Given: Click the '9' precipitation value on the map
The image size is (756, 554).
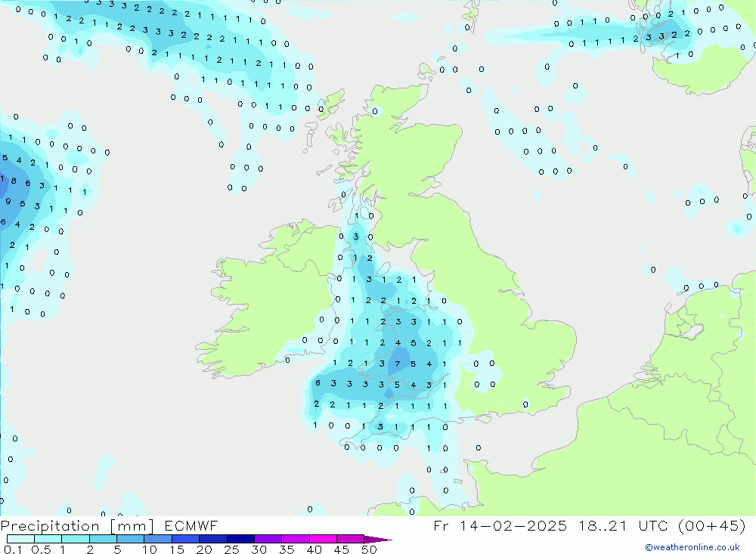Looking at the screenshot, I should click(8, 202).
